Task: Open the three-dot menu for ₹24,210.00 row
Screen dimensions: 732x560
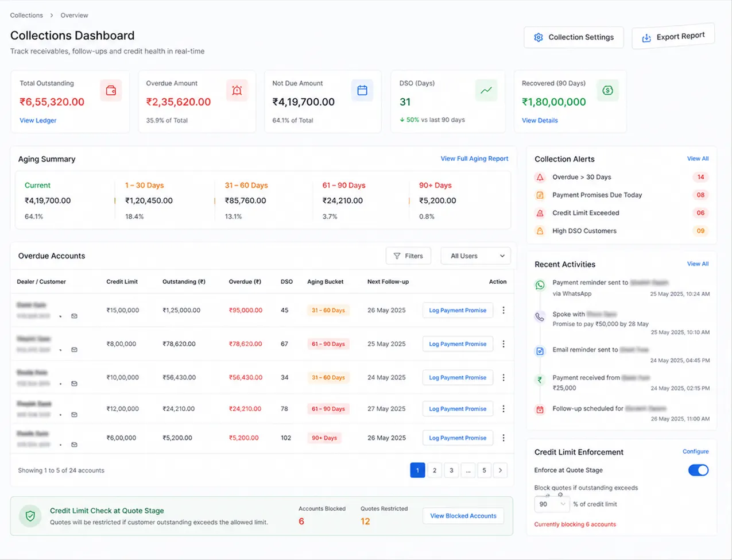Action: coord(504,409)
